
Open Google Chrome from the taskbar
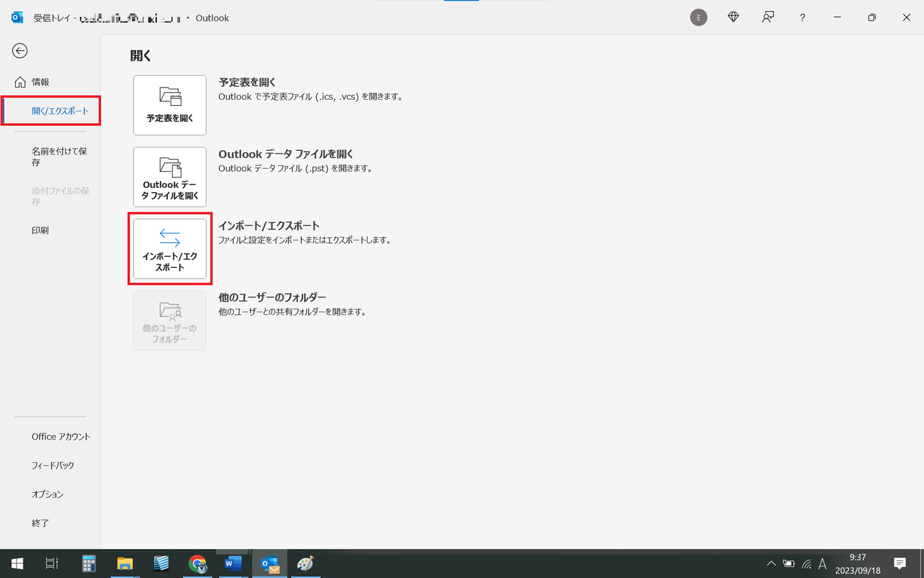click(198, 564)
